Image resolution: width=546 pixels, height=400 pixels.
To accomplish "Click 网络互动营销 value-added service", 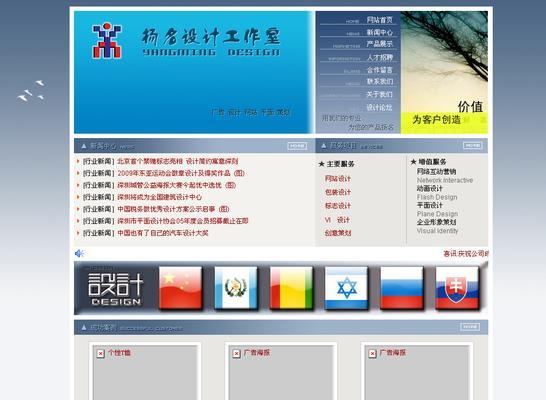I will tap(436, 172).
